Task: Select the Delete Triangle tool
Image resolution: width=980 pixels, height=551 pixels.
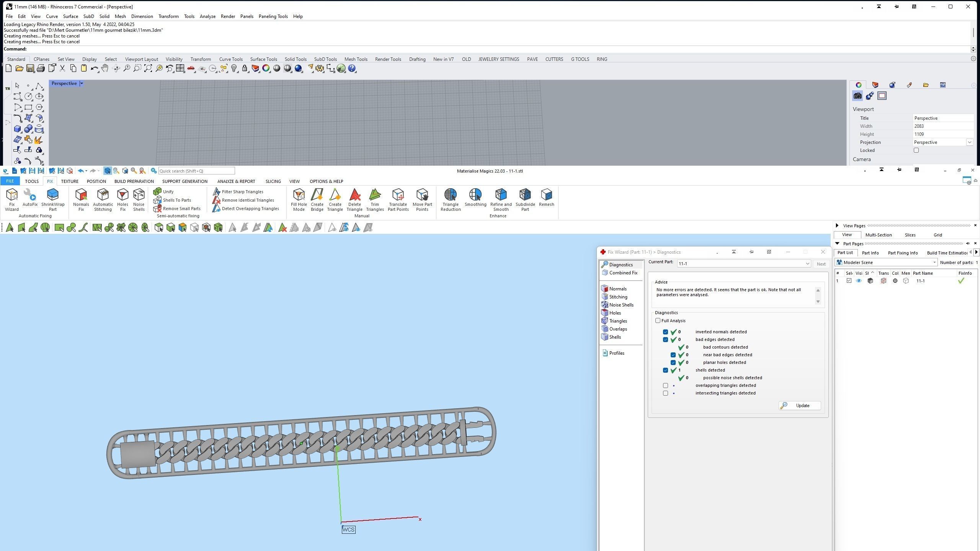Action: [354, 199]
